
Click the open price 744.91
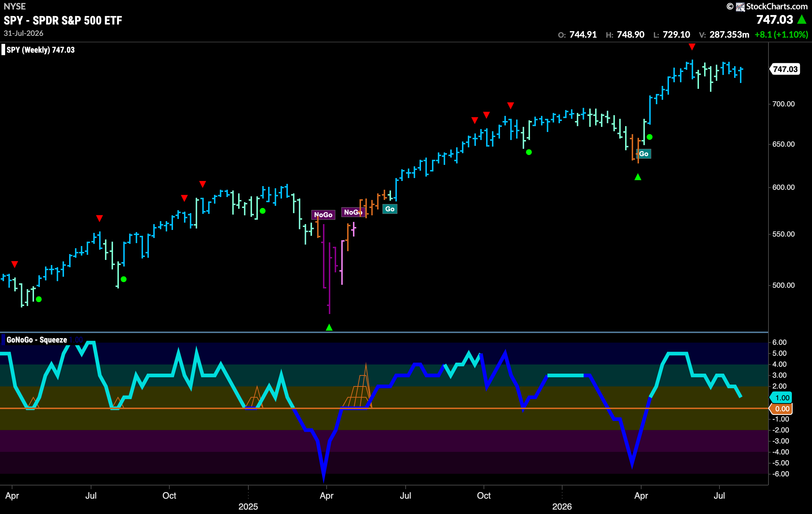[583, 35]
